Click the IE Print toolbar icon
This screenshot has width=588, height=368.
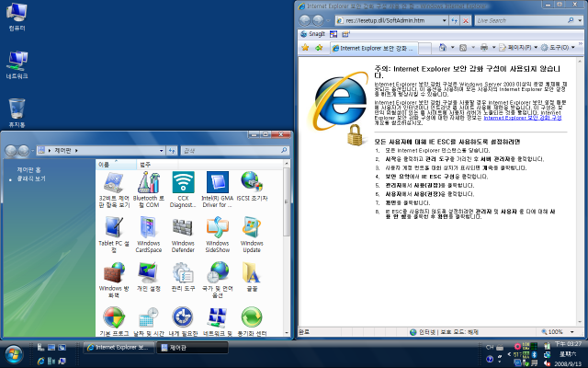tap(484, 47)
